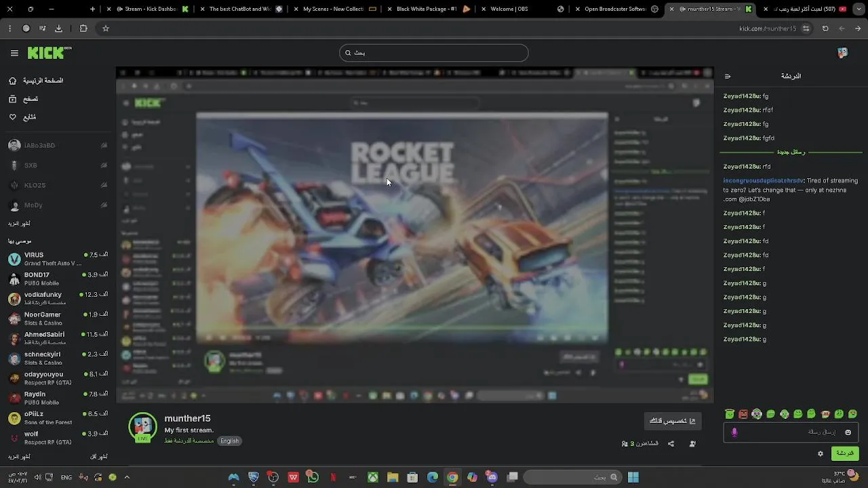Screen dimensions: 868x488
Task: Open the Windows Start menu
Action: tap(633, 477)
